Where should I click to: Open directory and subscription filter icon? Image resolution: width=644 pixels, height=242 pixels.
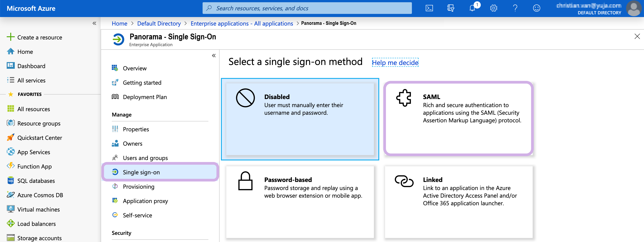tap(451, 8)
